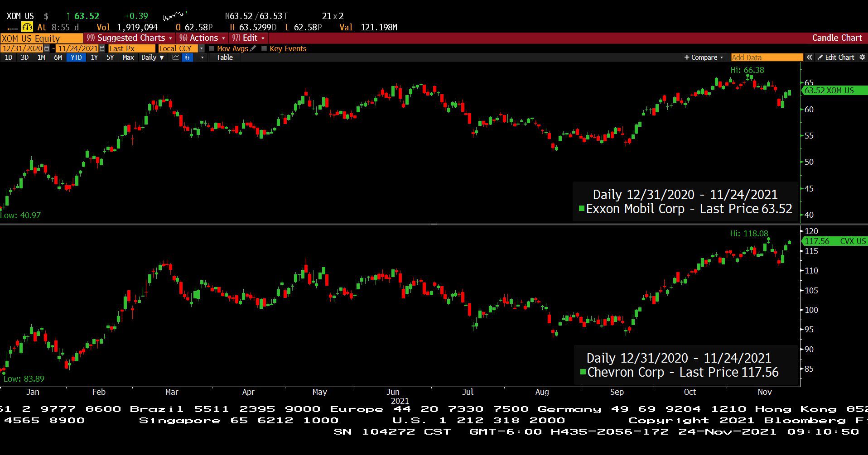Click the Sep axis label

tap(617, 392)
